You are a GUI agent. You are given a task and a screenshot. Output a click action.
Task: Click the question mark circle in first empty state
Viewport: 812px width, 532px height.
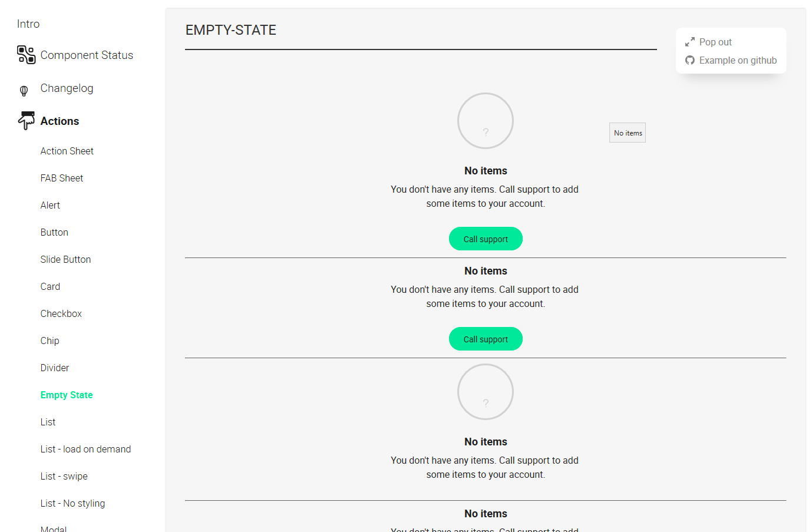(x=485, y=120)
